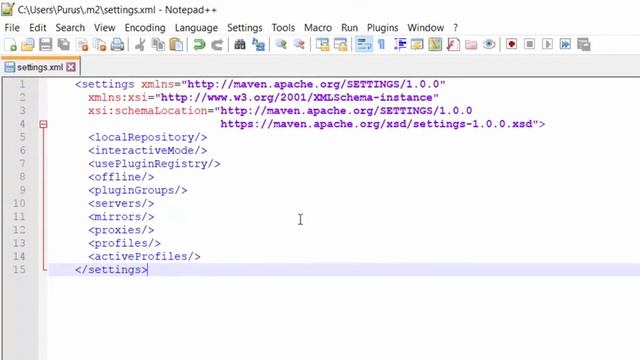Print the document via printer icon
The image size is (640, 360).
(118, 44)
